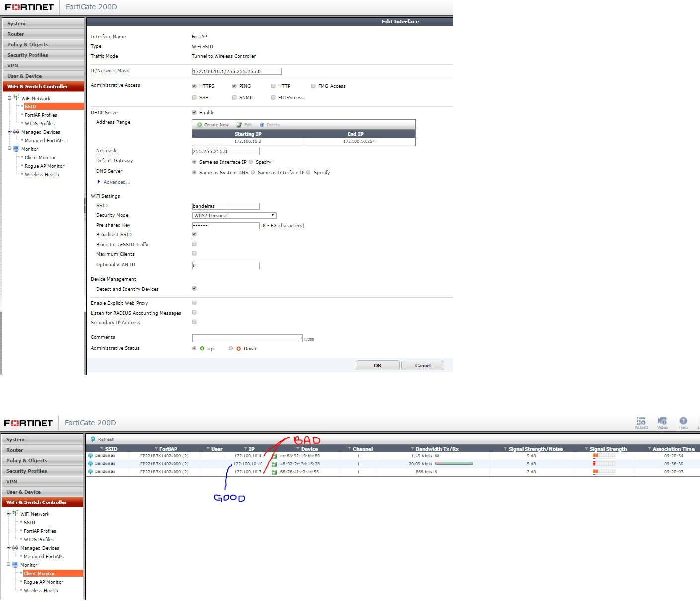Click the Help question mark icon

click(x=683, y=421)
